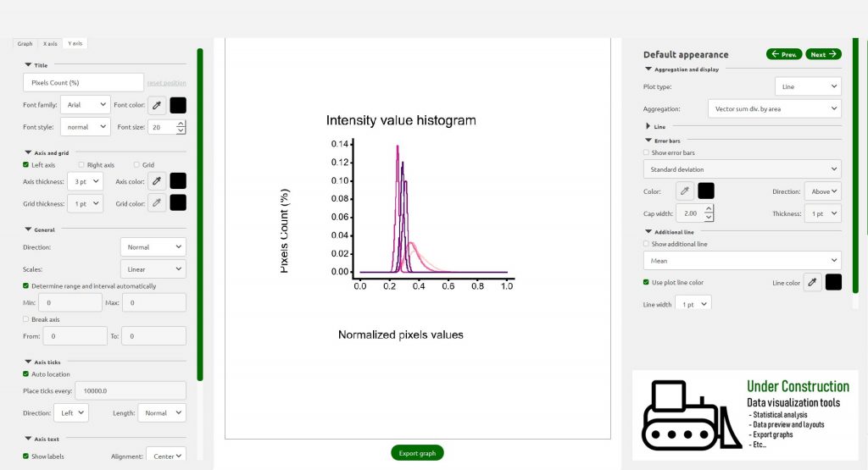Increase the Font size stepper value
This screenshot has width=868, height=470.
pyautogui.click(x=181, y=123)
